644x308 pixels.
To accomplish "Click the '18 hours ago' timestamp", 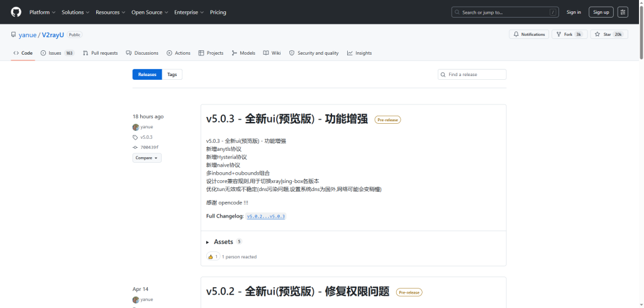I will coord(148,117).
